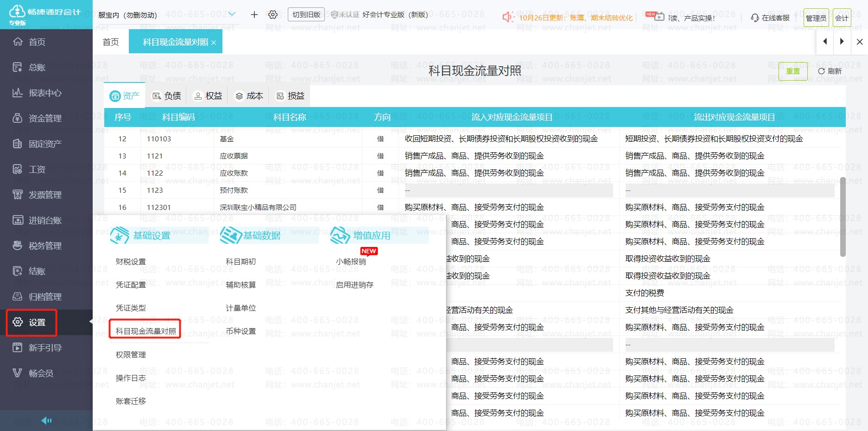Click the gear icon in top toolbar
Viewport: 868px width, 431px height.
pos(273,15)
